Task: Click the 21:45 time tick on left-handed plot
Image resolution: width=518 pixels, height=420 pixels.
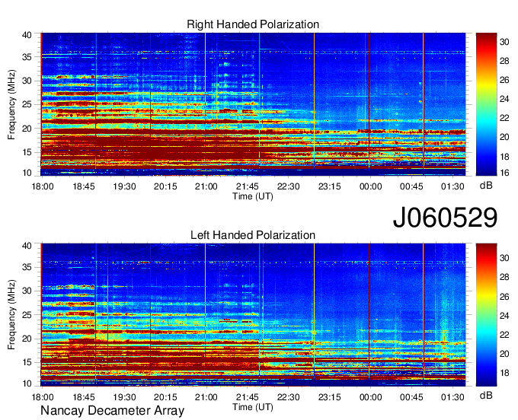Action: [248, 397]
